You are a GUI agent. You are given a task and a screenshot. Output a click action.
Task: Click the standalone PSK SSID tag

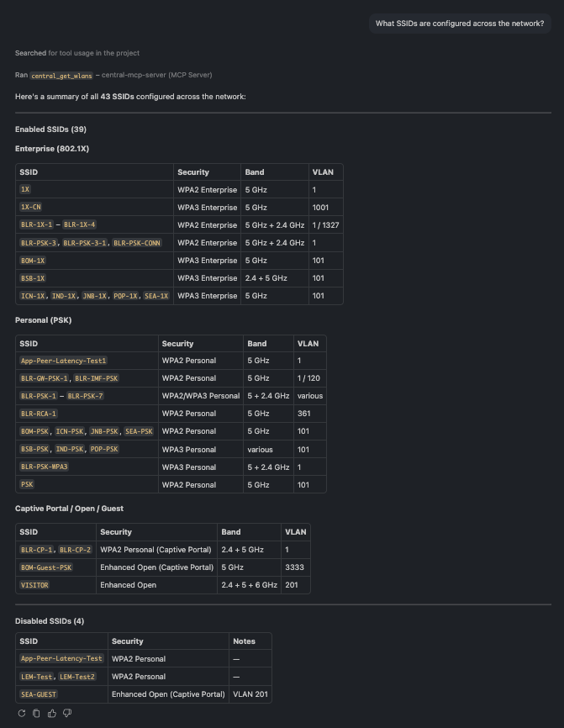(27, 484)
